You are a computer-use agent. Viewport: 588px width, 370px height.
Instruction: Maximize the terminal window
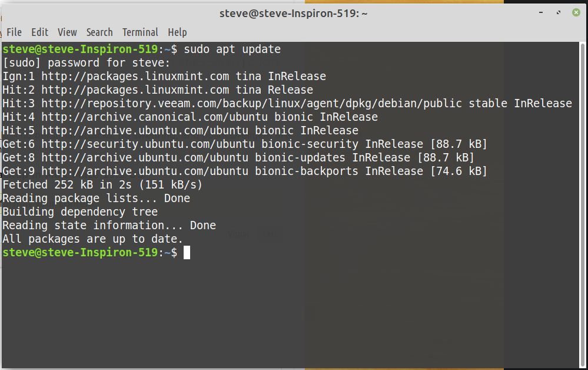(x=559, y=13)
